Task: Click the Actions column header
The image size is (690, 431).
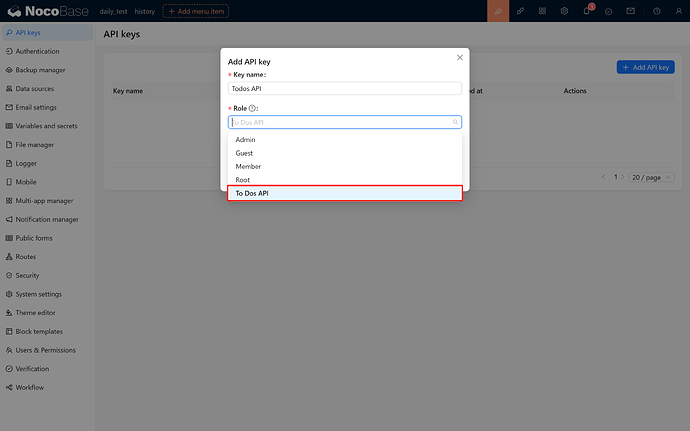Action: pos(575,91)
